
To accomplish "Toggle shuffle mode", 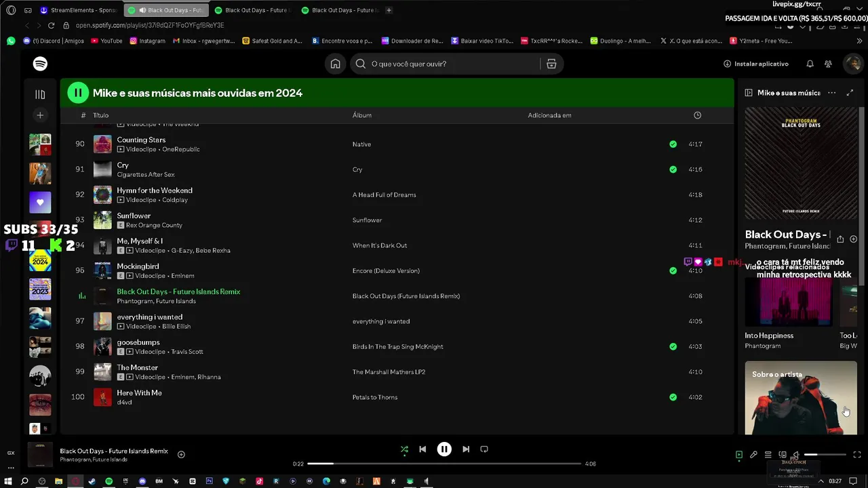I will pos(404,449).
